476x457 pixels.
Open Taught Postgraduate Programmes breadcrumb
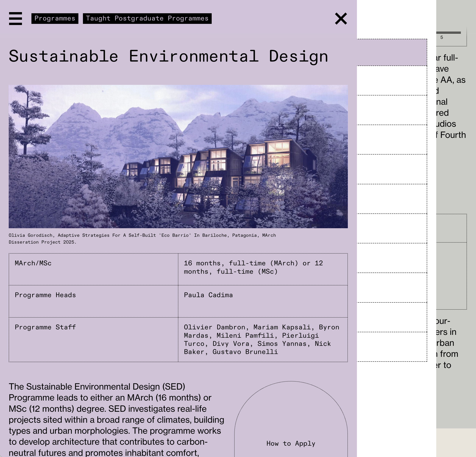[147, 18]
